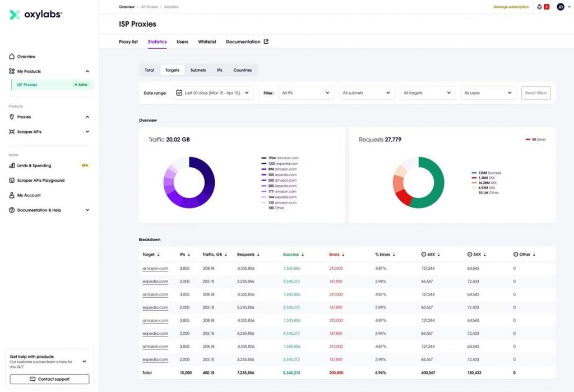
Task: Click the calendar icon in date range
Action: pyautogui.click(x=179, y=93)
